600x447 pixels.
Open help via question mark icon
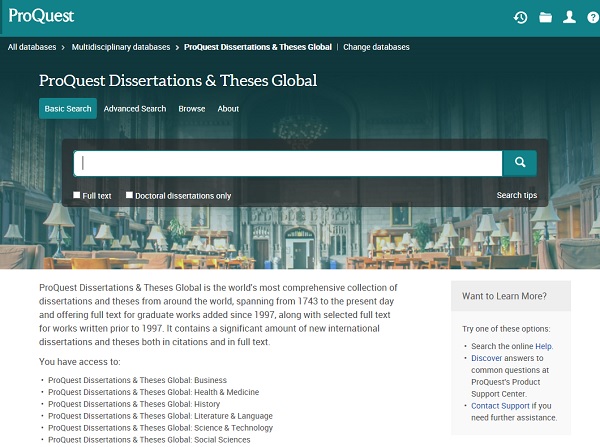tap(592, 17)
